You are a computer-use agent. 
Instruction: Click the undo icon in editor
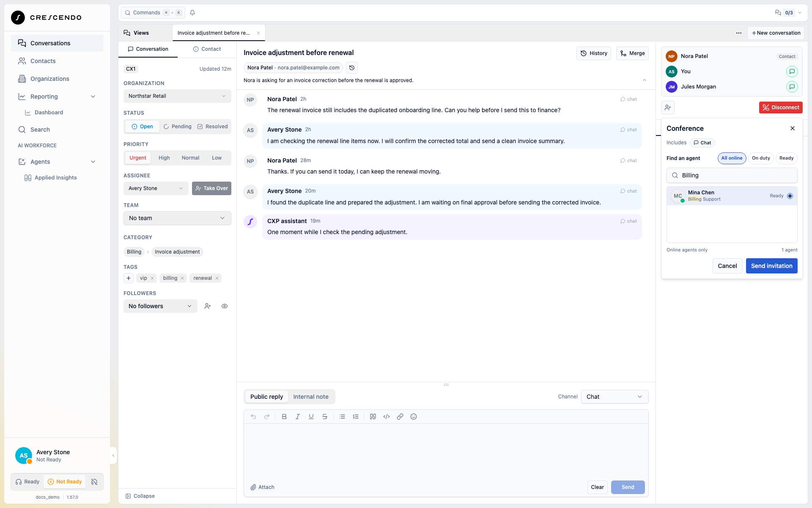pyautogui.click(x=253, y=417)
